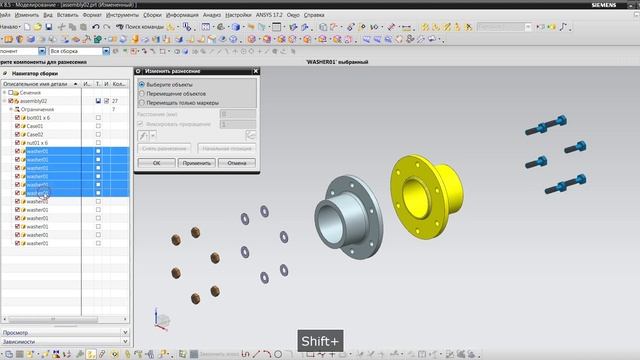640x360 pixels.
Task: Click the Cut scissors icon
Action: point(62,27)
